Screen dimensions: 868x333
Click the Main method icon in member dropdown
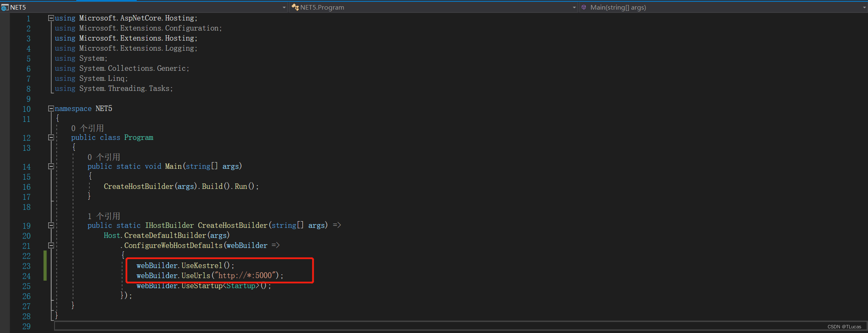(x=584, y=7)
